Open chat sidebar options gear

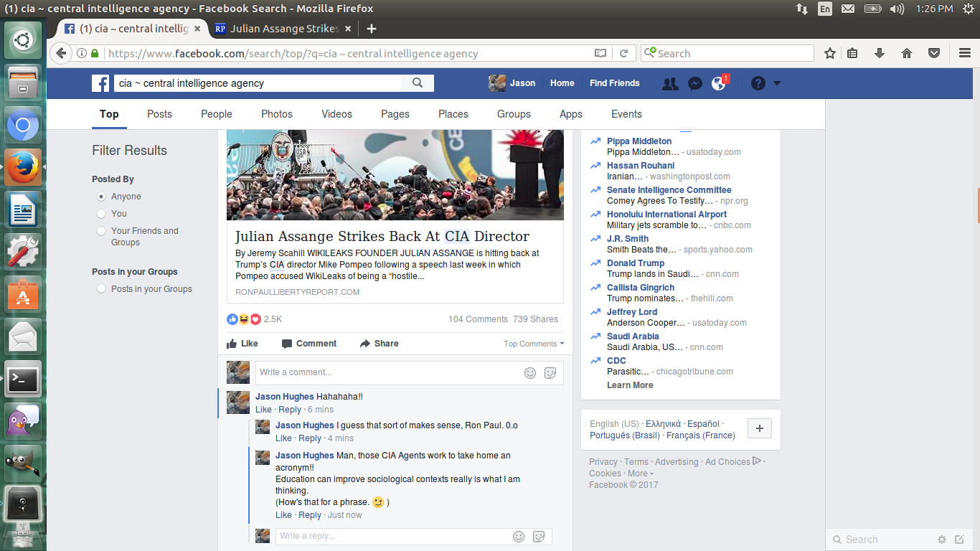pyautogui.click(x=942, y=540)
